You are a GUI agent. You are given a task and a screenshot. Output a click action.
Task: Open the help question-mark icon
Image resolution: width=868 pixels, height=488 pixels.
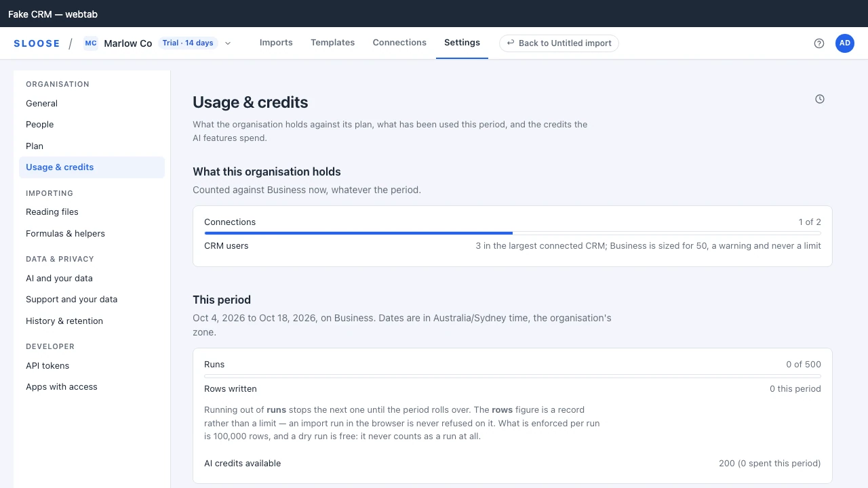click(x=819, y=43)
